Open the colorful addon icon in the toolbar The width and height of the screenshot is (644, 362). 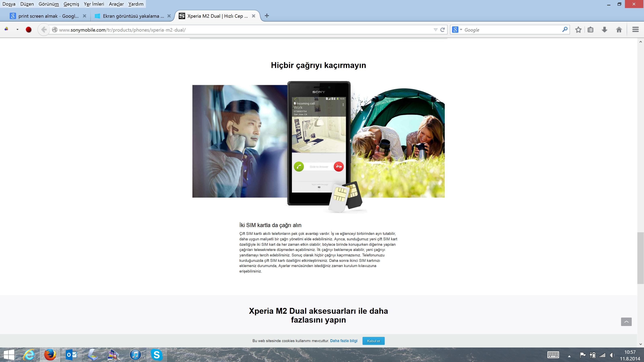[x=6, y=29]
